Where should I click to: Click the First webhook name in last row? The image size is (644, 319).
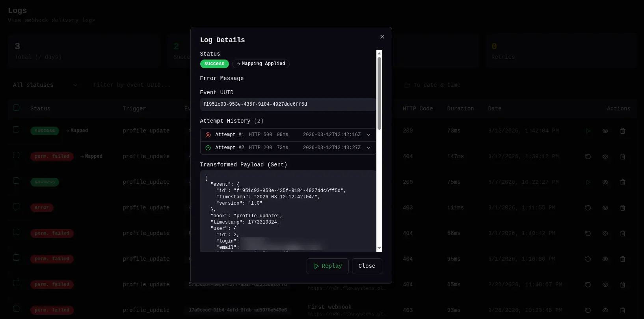329,307
